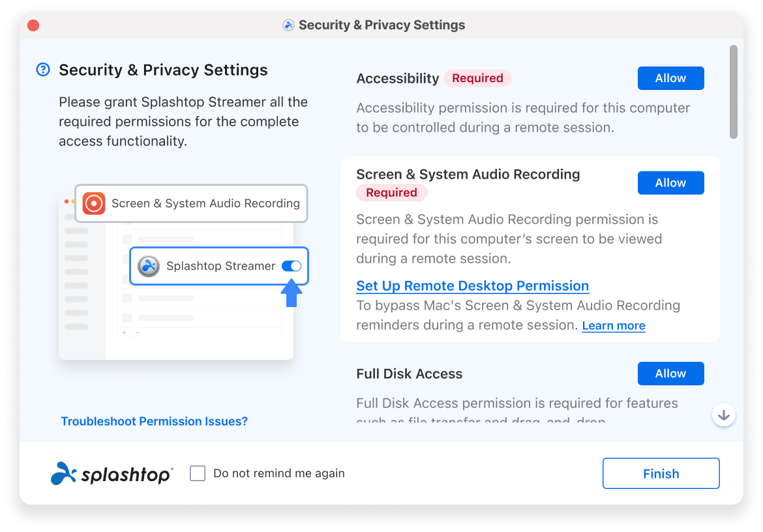Check 'Do not remind me again'
The width and height of the screenshot is (763, 532).
coord(198,473)
